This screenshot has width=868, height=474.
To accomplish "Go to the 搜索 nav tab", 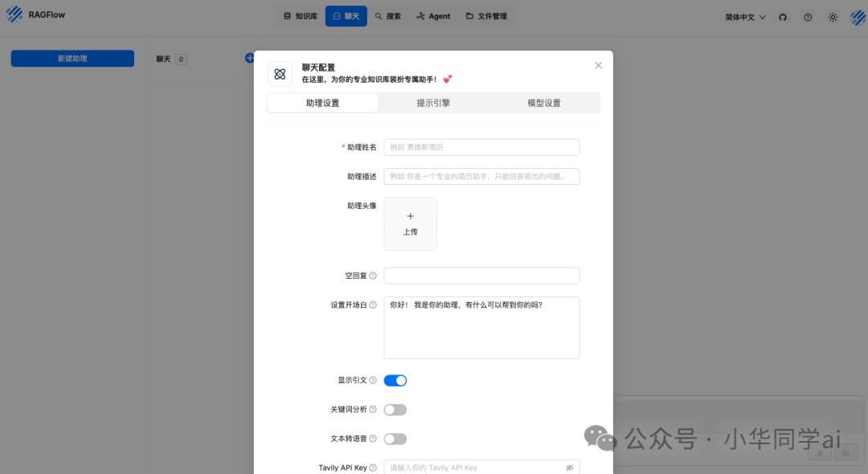I will click(387, 16).
